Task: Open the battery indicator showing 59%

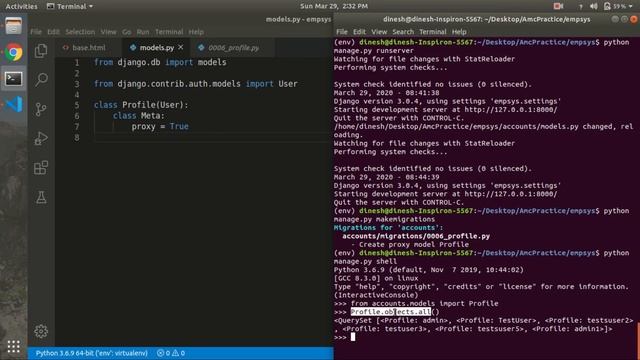Action: [618, 6]
